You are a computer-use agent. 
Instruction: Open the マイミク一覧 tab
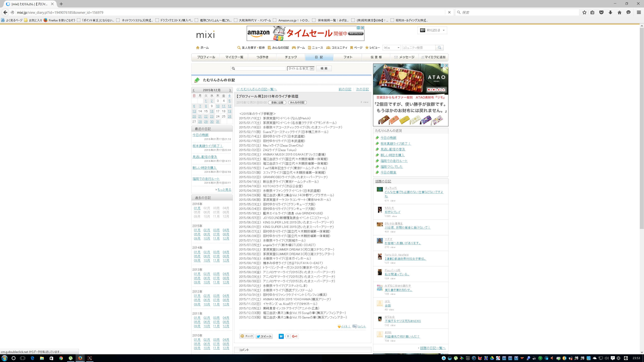point(234,57)
